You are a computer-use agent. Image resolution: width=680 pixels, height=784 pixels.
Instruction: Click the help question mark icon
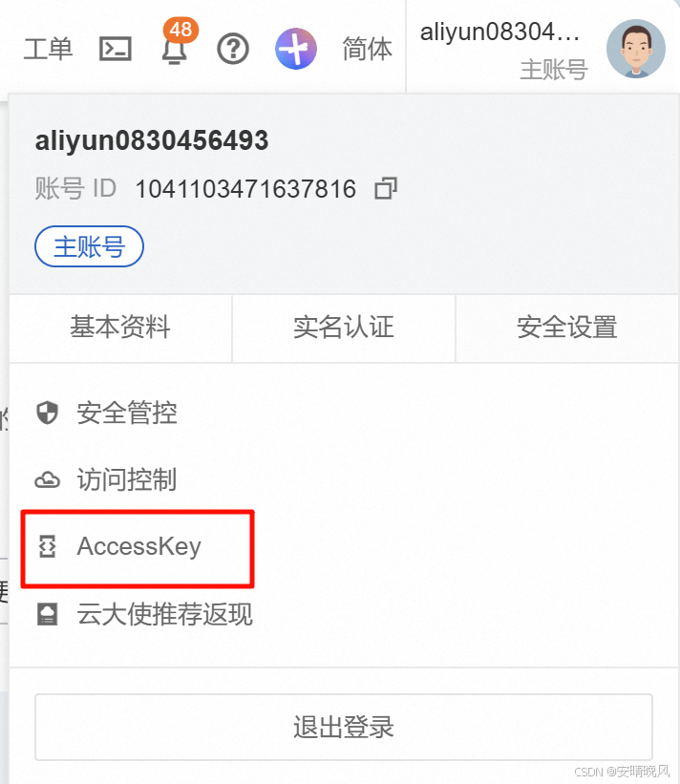point(233,49)
